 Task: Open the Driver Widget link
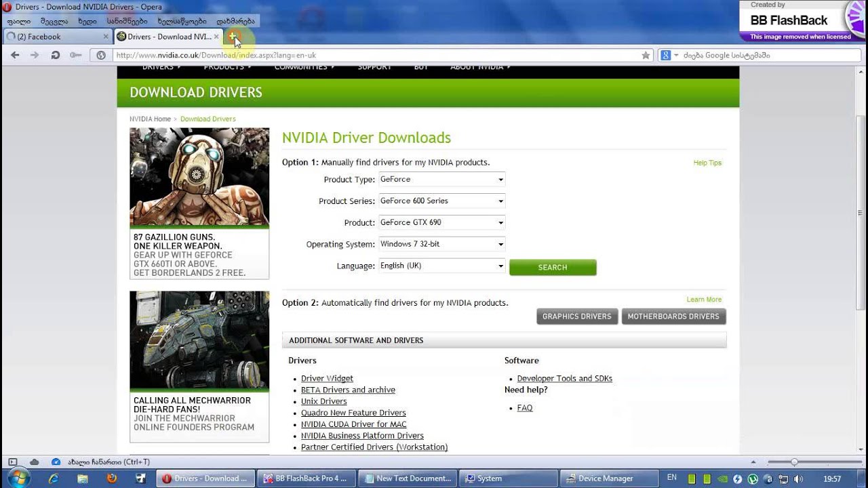click(x=327, y=379)
